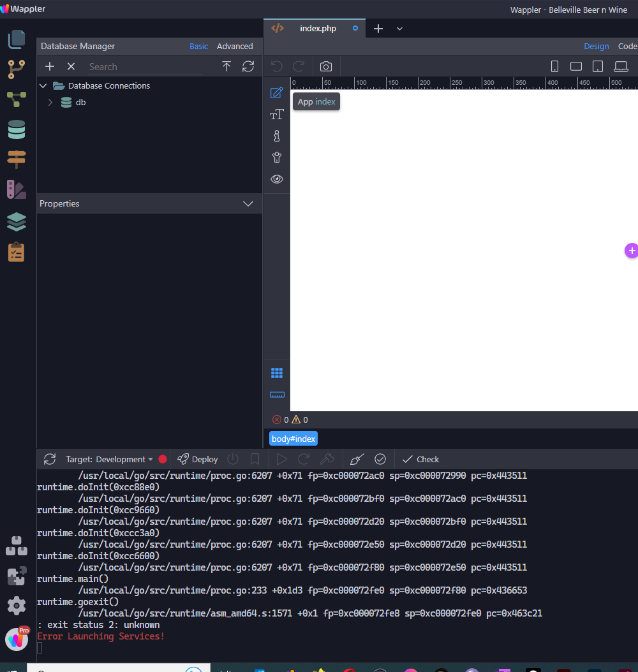Click the circled checkmark icon in bottom toolbar
Screen dimensions: 638x672
pos(380,459)
